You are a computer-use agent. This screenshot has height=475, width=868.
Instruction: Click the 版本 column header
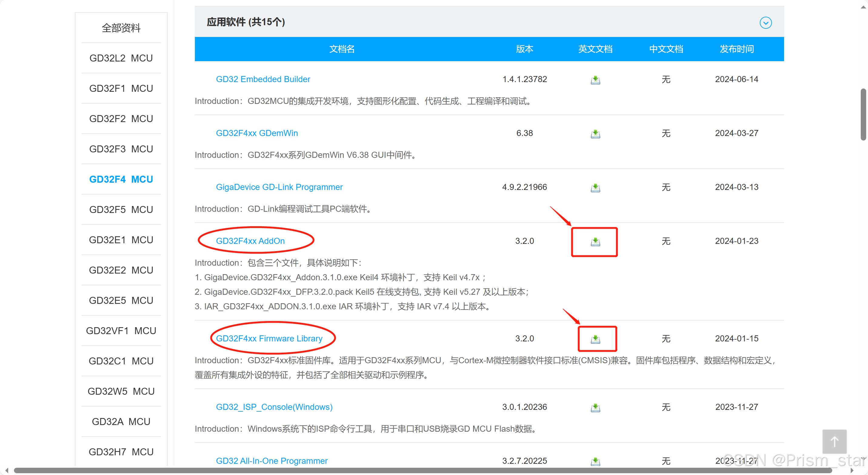pos(525,49)
